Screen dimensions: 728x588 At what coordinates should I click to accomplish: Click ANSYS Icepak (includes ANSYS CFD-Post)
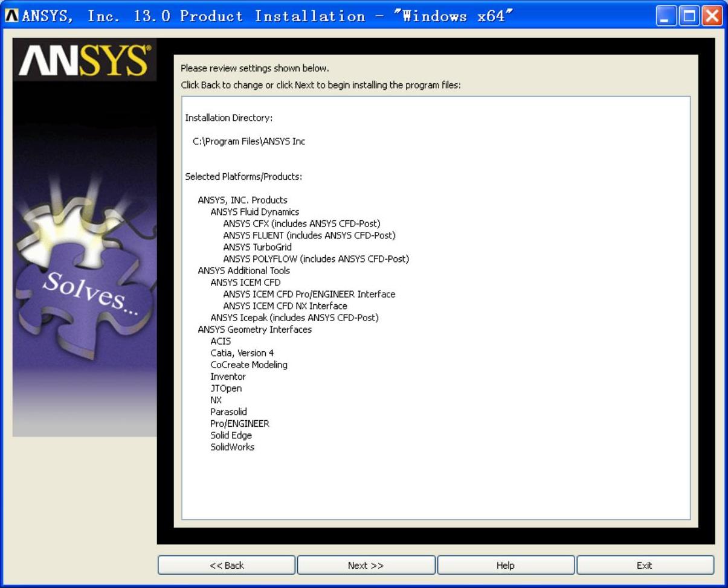click(294, 318)
